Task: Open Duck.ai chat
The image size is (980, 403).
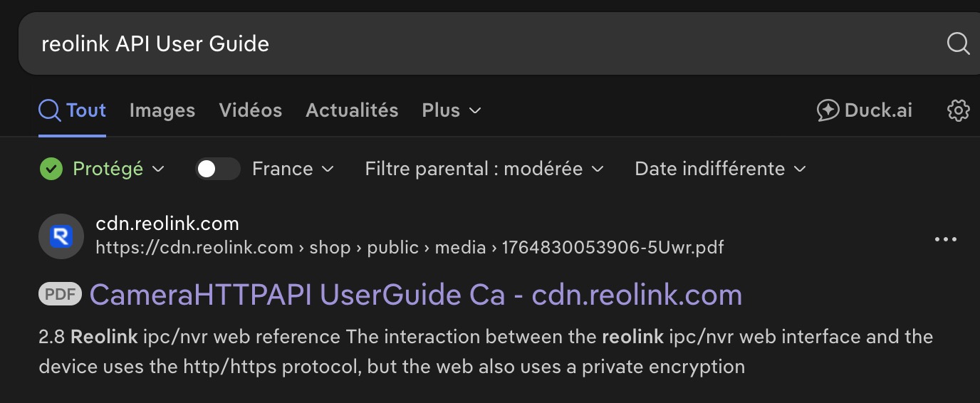Action: point(864,110)
